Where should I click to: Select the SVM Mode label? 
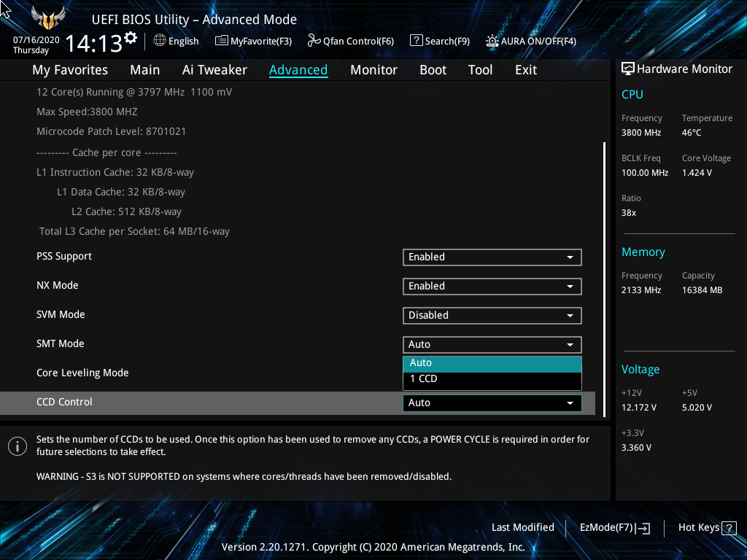pos(61,315)
